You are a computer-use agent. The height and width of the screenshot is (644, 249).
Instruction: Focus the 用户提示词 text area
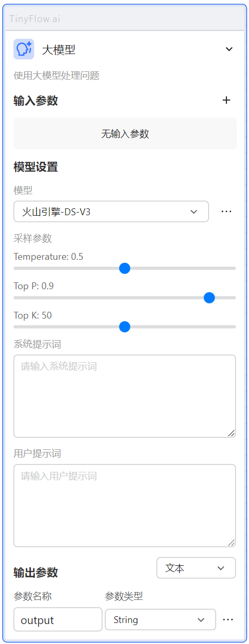point(125,505)
